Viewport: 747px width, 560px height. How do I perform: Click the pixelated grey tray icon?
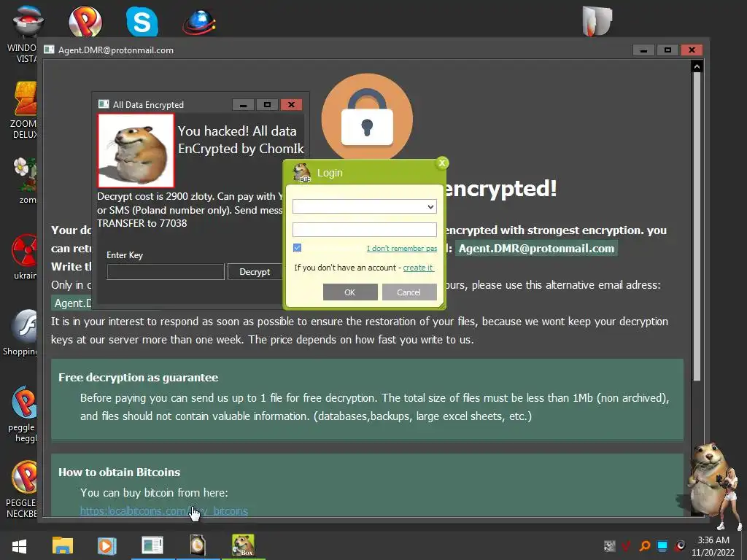609,545
